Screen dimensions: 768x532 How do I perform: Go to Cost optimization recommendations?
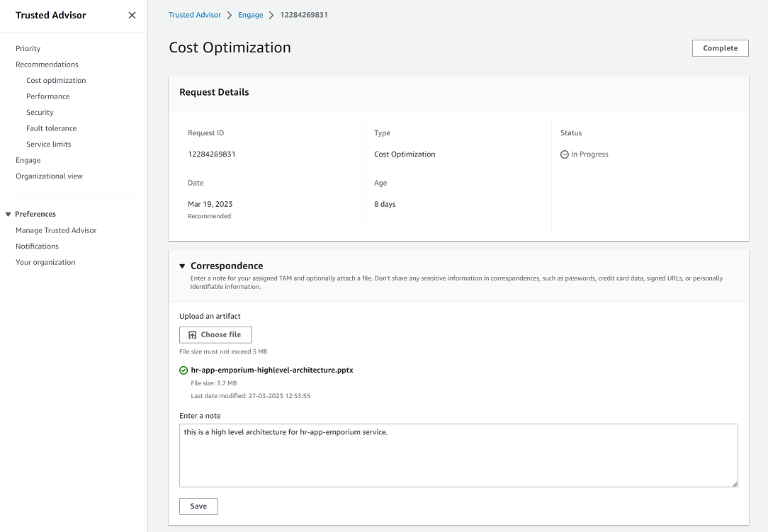57,80
